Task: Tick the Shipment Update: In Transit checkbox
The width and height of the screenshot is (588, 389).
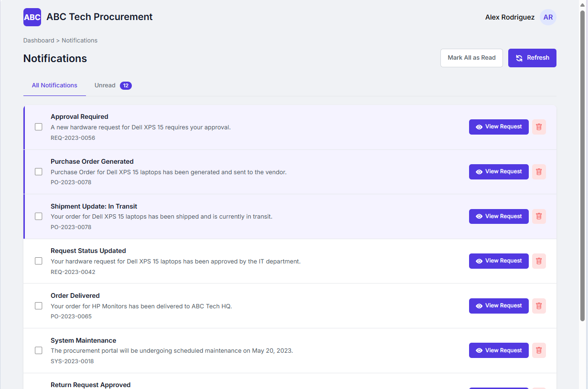Action: pyautogui.click(x=39, y=216)
